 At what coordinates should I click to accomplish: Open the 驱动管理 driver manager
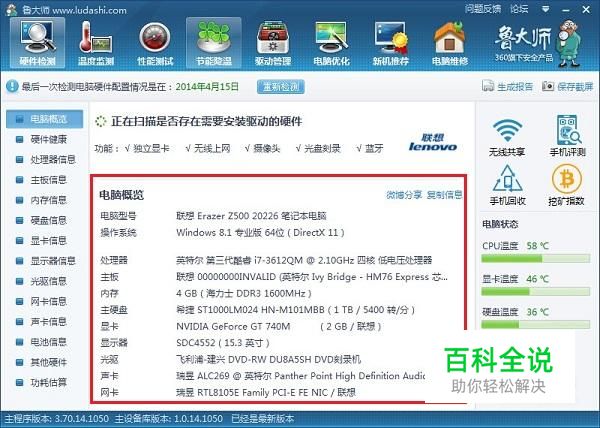[x=273, y=43]
